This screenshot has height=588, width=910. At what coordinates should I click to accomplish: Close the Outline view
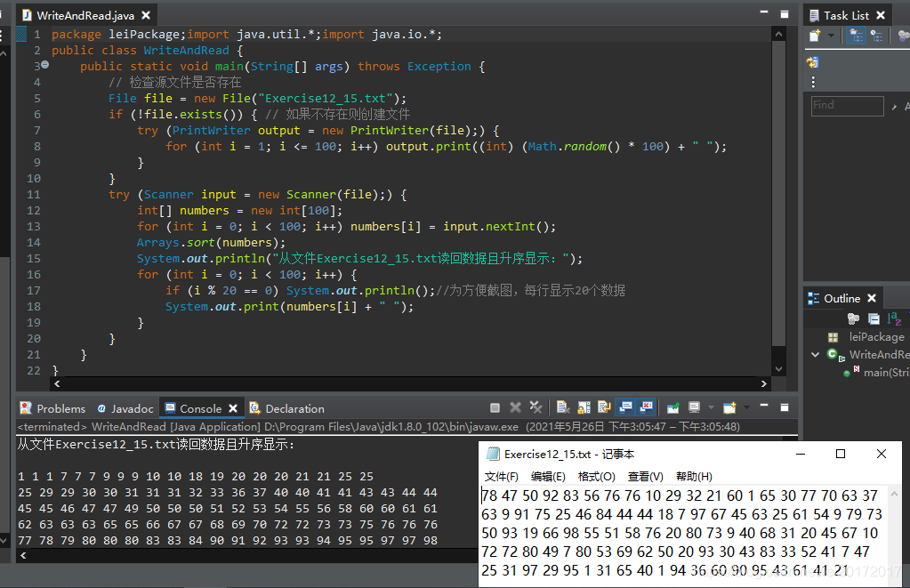871,298
